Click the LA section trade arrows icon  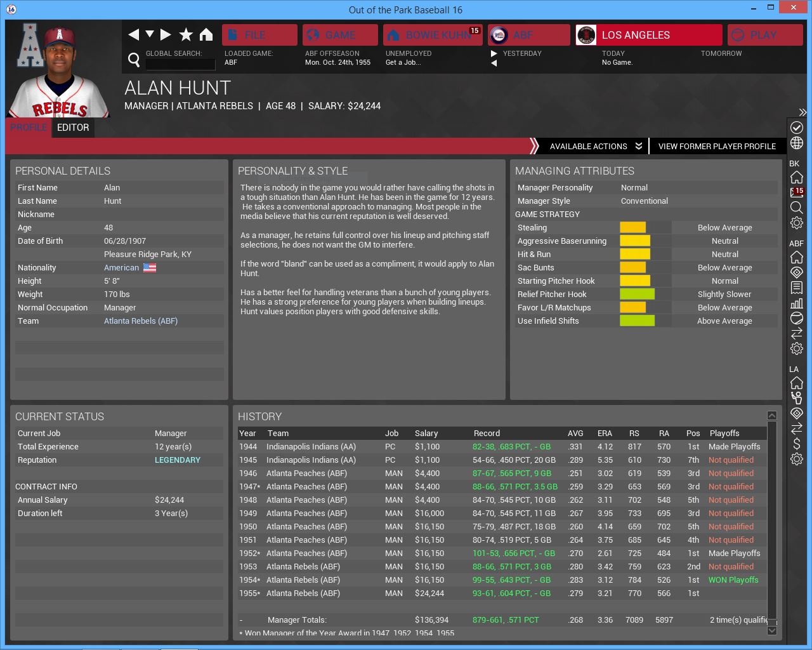coord(797,428)
